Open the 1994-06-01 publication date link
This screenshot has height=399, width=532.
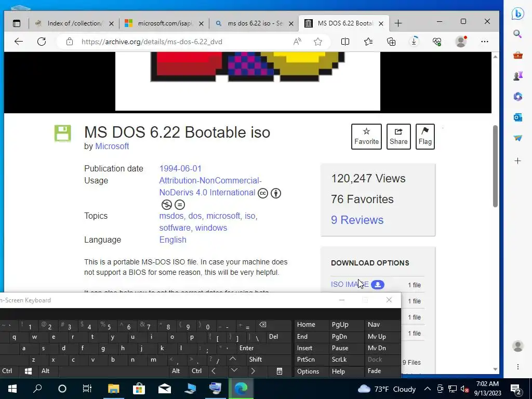click(180, 169)
